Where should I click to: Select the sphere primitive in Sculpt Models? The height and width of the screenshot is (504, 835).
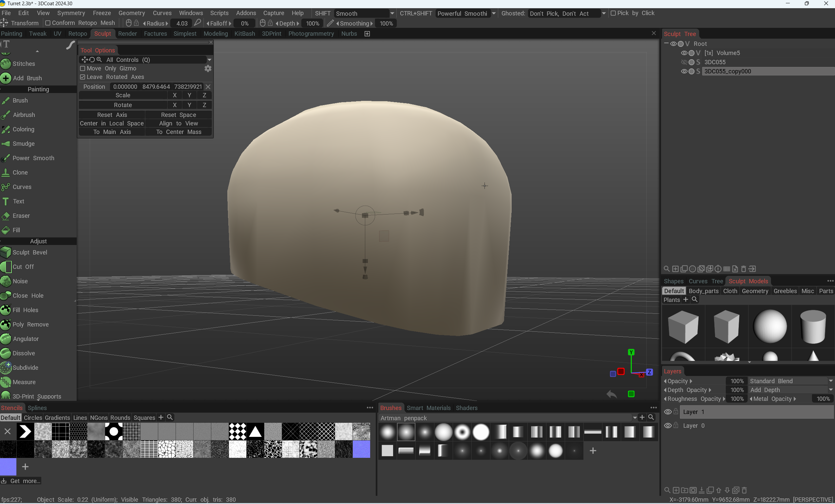(x=769, y=327)
